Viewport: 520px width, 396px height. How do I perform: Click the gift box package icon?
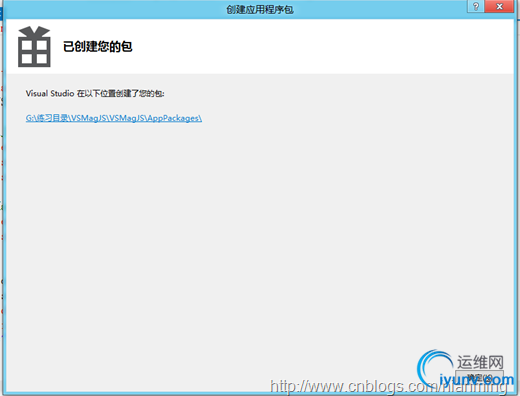pyautogui.click(x=34, y=47)
